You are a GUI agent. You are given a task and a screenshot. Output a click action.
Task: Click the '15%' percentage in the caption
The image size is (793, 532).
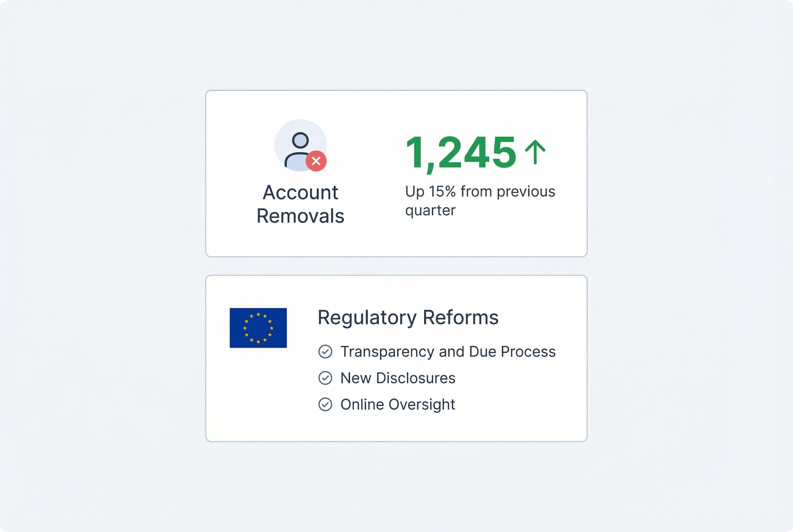(x=442, y=192)
